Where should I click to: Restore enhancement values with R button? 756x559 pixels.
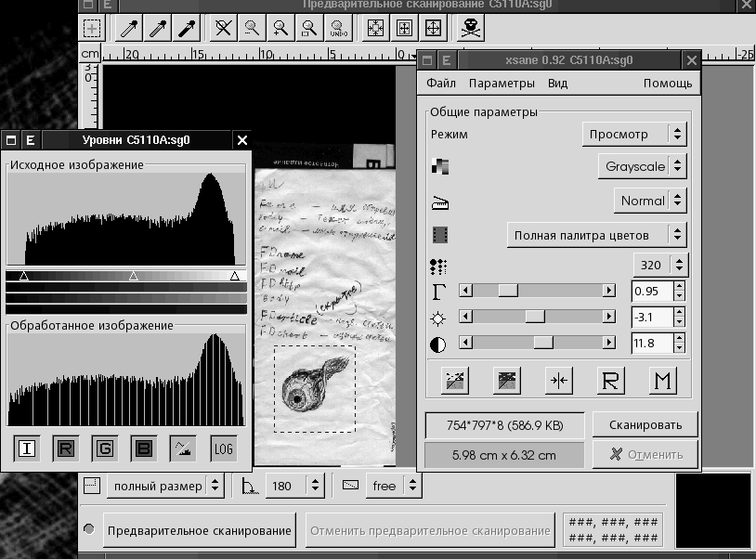[x=610, y=379]
